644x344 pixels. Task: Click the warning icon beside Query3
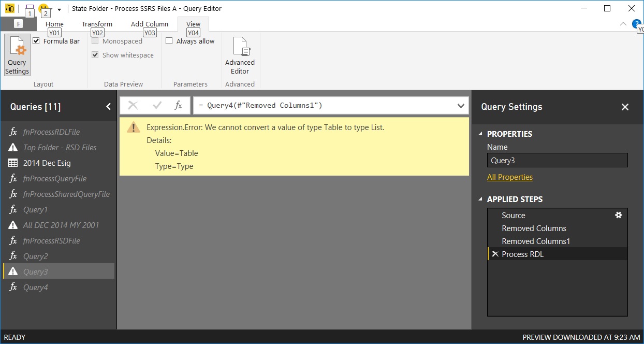13,271
